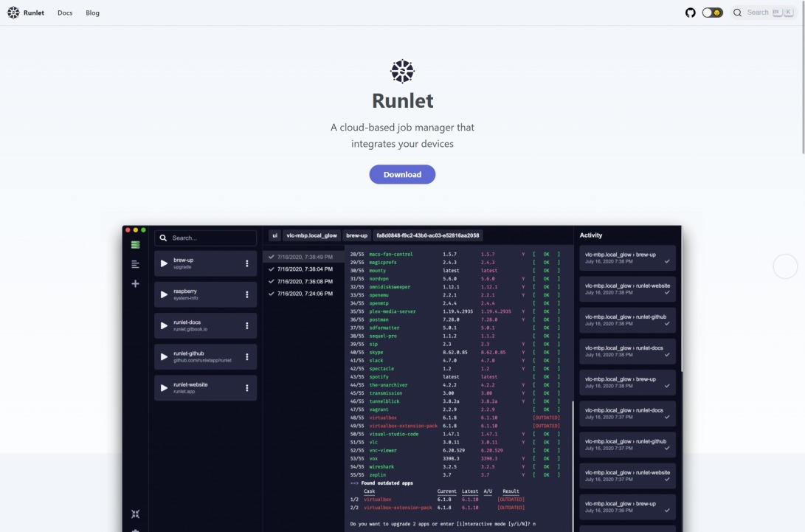Click the Runlet navbar brand text
Viewport: 805px width, 532px height.
(34, 13)
